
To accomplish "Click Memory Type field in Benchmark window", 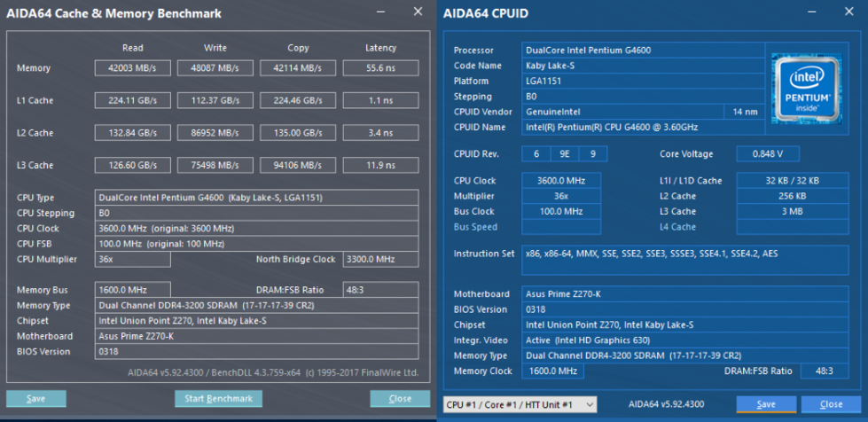I will click(x=257, y=305).
